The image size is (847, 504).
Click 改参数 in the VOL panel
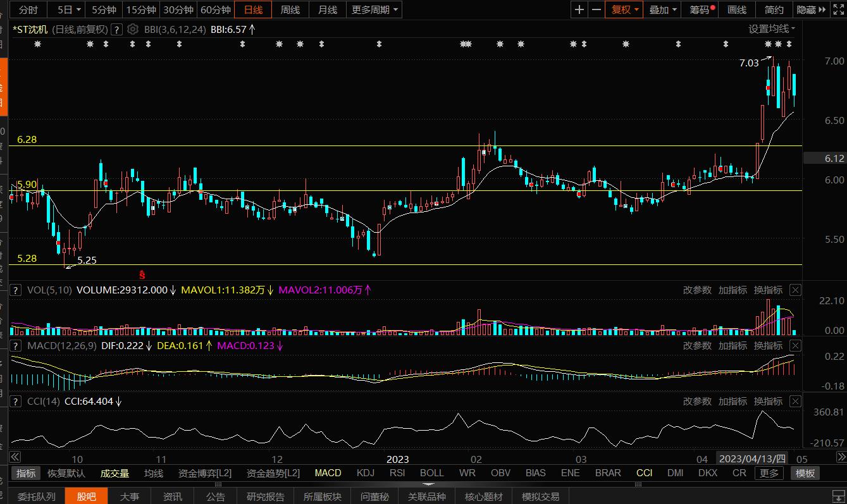coord(697,290)
